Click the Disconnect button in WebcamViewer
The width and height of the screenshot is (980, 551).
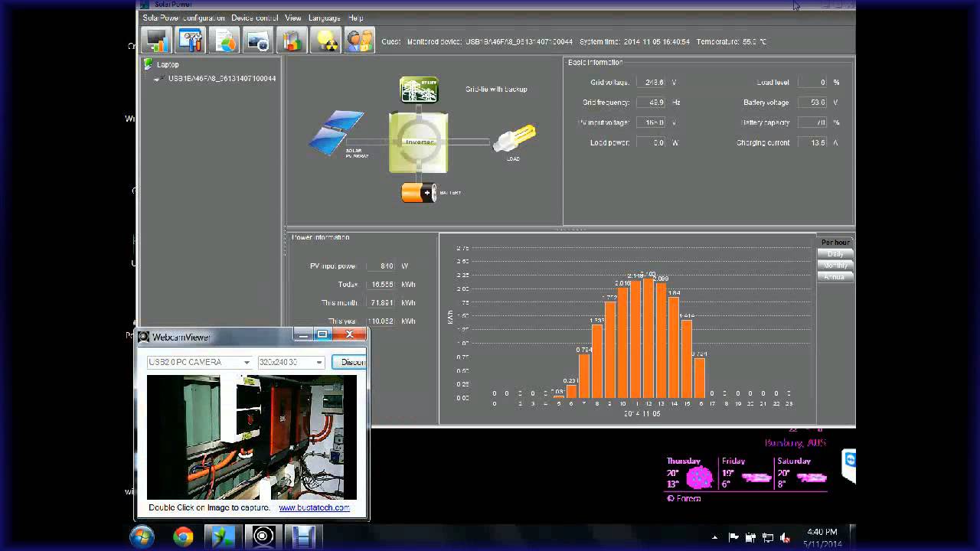tap(350, 363)
